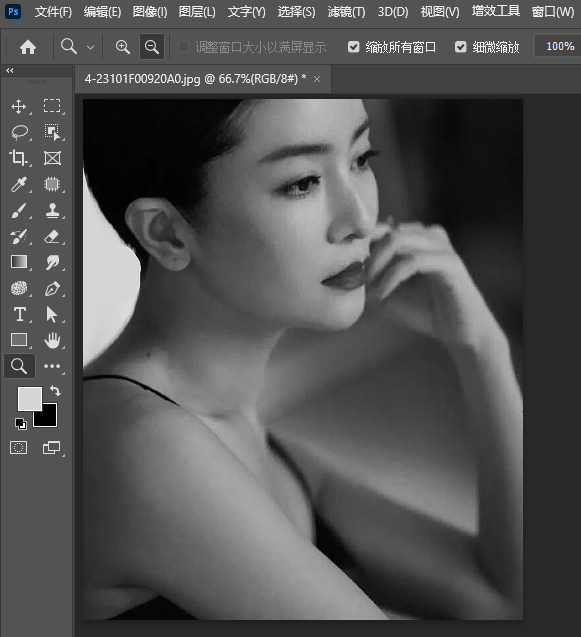Open the 滤镜(T) menu

(x=347, y=12)
